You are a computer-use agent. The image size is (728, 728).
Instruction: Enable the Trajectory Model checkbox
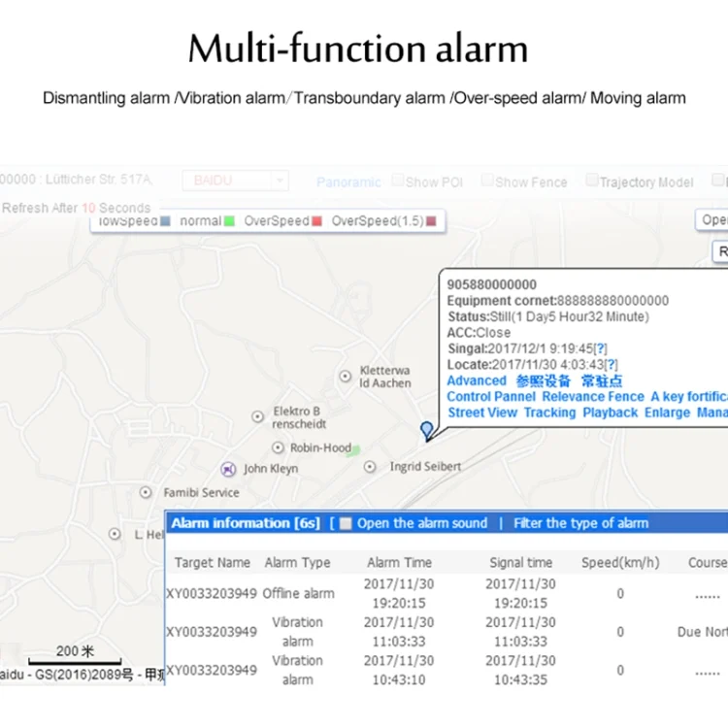591,181
